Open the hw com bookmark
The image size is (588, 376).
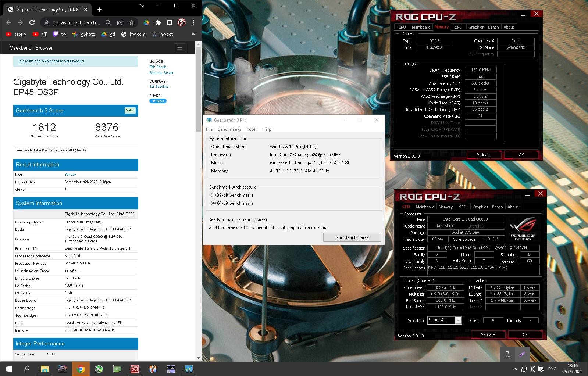[x=133, y=34]
